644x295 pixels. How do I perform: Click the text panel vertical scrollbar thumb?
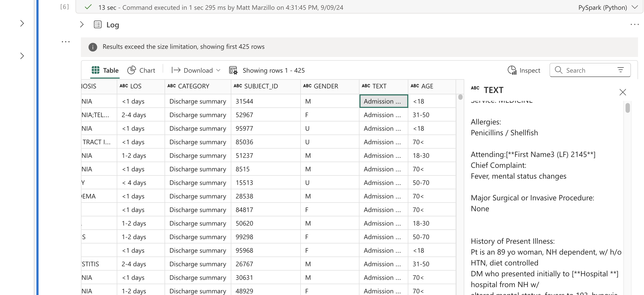(x=627, y=108)
